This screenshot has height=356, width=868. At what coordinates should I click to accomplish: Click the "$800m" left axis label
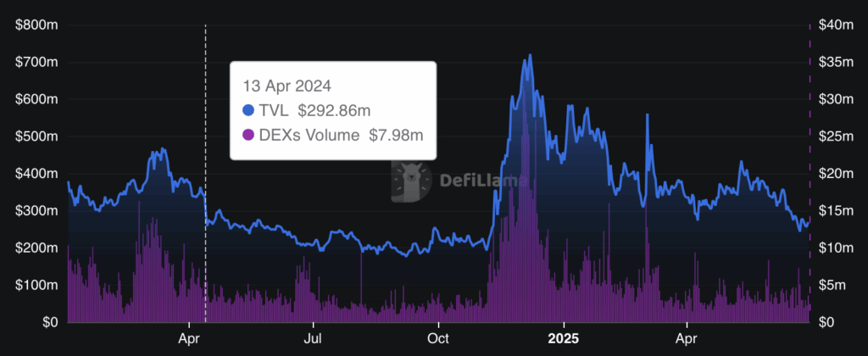click(x=37, y=25)
